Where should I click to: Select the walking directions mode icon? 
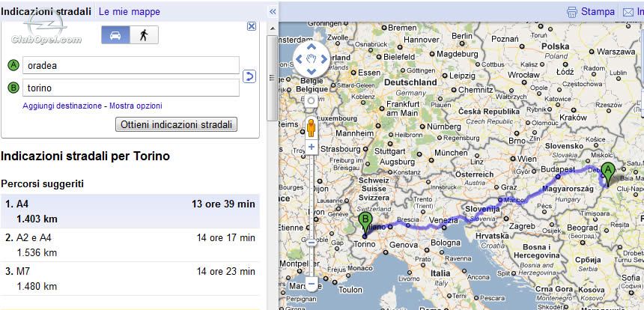pyautogui.click(x=144, y=35)
